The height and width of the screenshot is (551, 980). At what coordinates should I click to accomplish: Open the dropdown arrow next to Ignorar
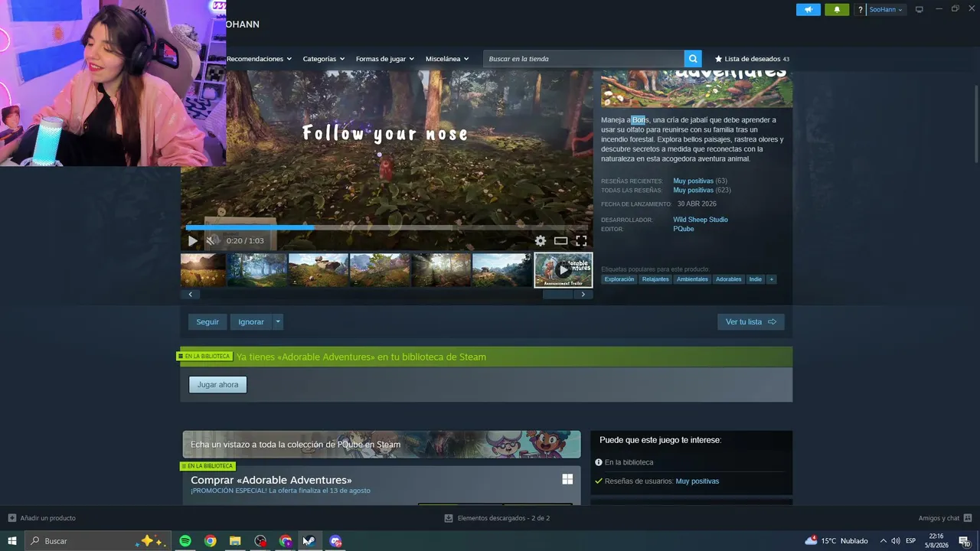click(278, 322)
